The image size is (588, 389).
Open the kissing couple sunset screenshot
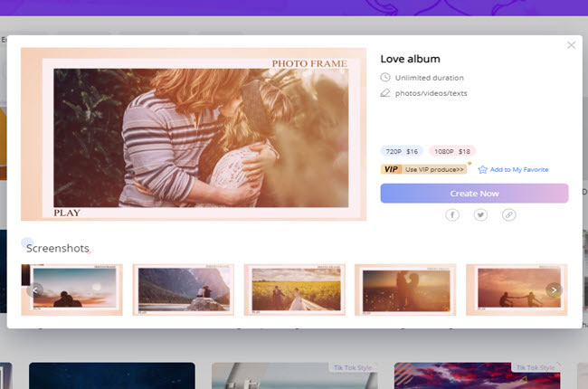click(405, 289)
